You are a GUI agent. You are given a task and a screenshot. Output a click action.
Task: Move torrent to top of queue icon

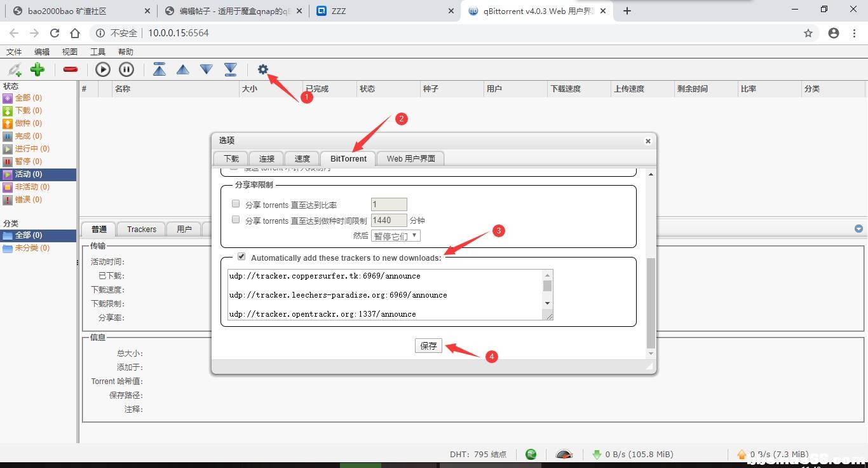pos(159,69)
